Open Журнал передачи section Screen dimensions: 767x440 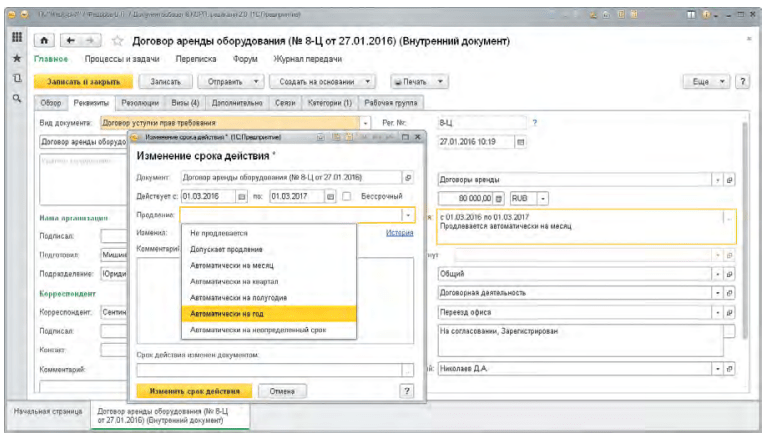[x=308, y=59]
